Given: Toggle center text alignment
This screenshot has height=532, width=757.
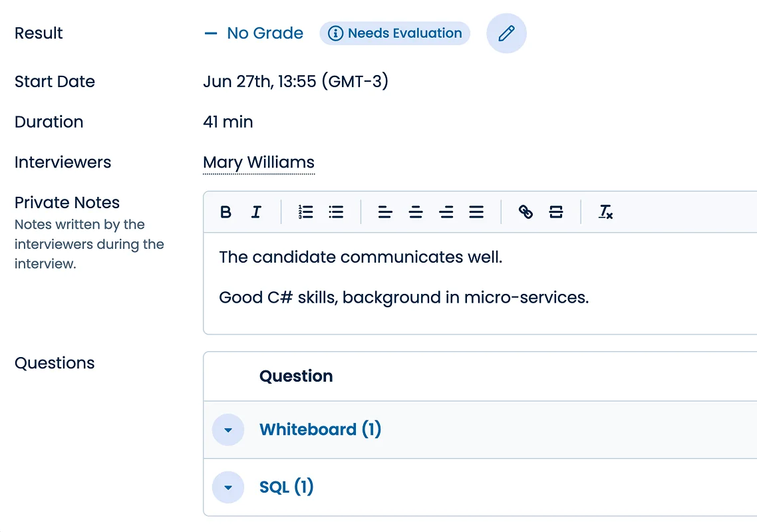Looking at the screenshot, I should point(416,211).
